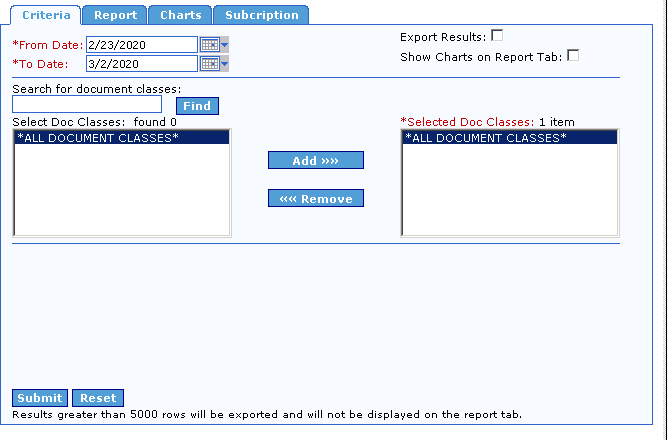Toggle Show Charts on Report Tab checkbox
Viewport: 667px width, 440px height.
coord(573,56)
